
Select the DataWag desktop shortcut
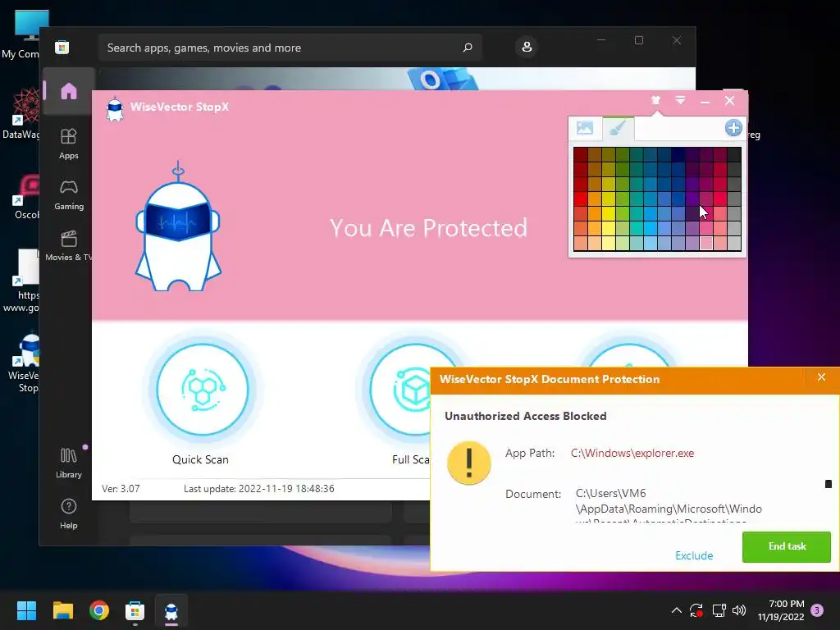click(x=21, y=114)
